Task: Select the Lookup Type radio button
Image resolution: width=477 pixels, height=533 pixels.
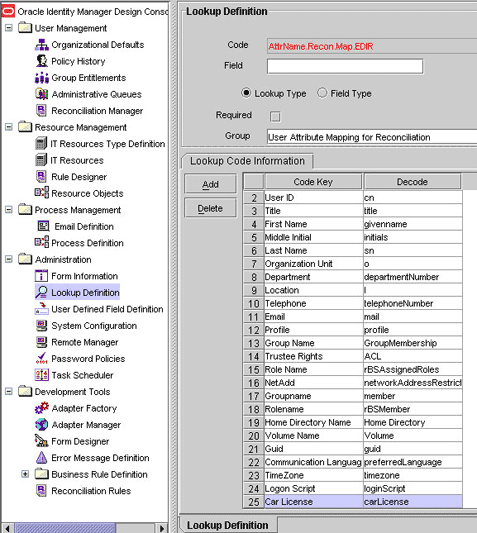Action: tap(246, 93)
